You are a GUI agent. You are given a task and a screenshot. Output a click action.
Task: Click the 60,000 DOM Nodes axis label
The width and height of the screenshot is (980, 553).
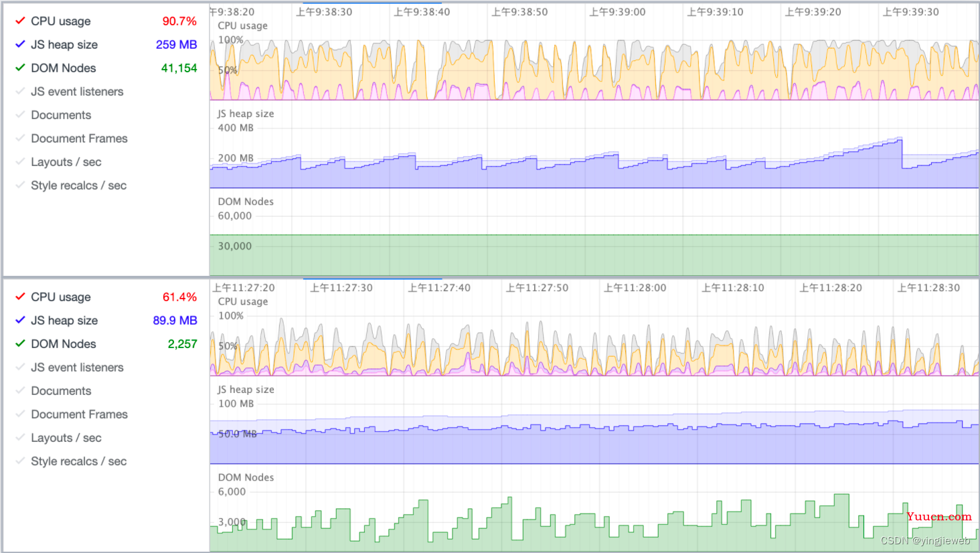[235, 216]
